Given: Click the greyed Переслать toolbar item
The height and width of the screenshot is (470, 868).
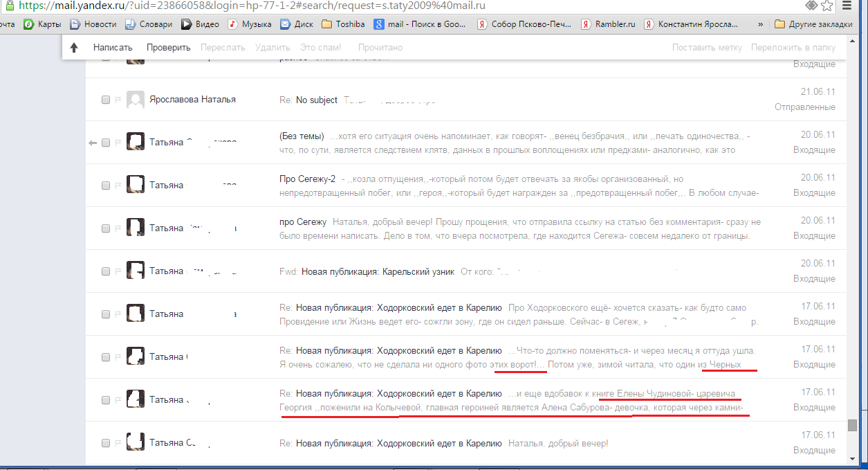Looking at the screenshot, I should point(223,48).
